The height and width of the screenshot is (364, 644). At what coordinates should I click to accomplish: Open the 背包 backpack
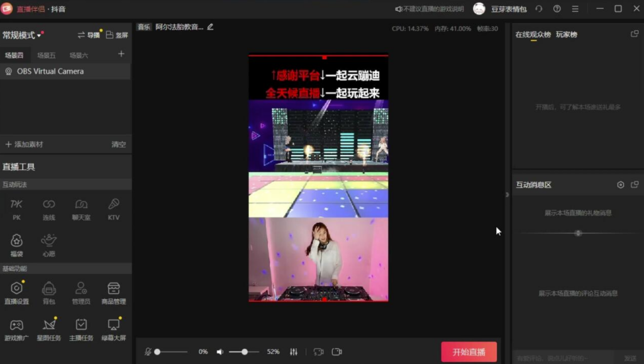pos(49,293)
